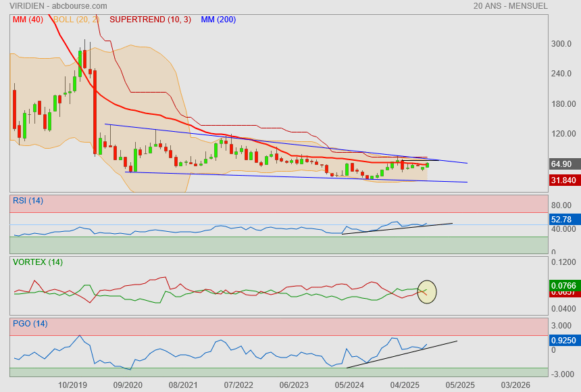Click the VIRIDIEN - abcbourse.com chart title
This screenshot has width=581, height=392.
pyautogui.click(x=58, y=6)
